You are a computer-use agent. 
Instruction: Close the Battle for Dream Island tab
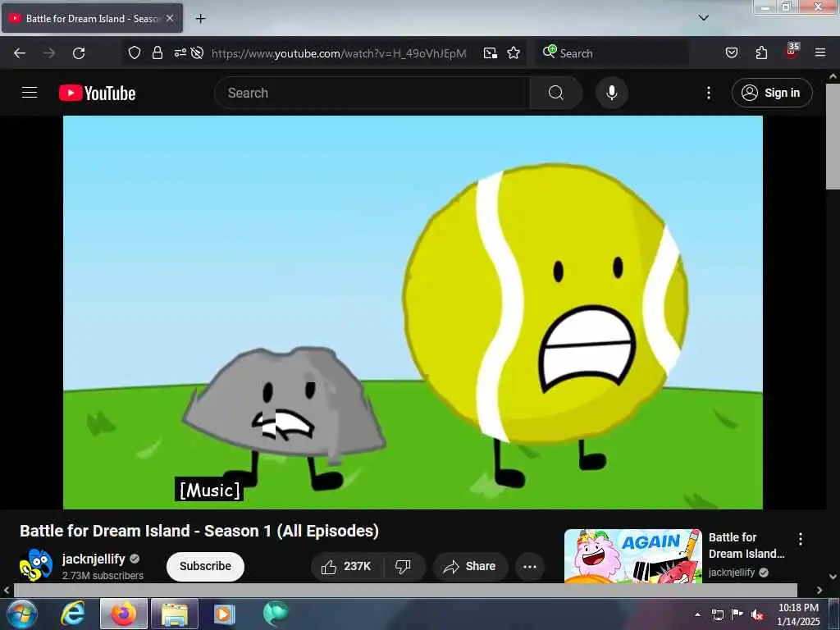pyautogui.click(x=170, y=18)
